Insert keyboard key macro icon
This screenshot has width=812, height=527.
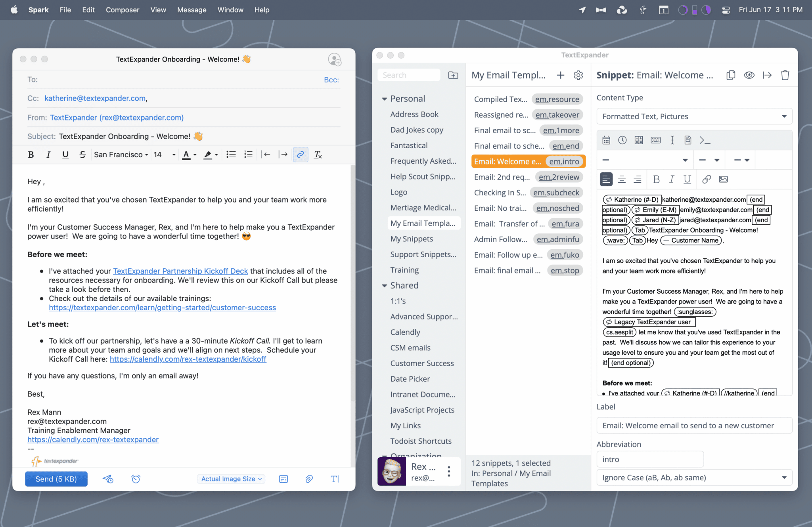656,140
